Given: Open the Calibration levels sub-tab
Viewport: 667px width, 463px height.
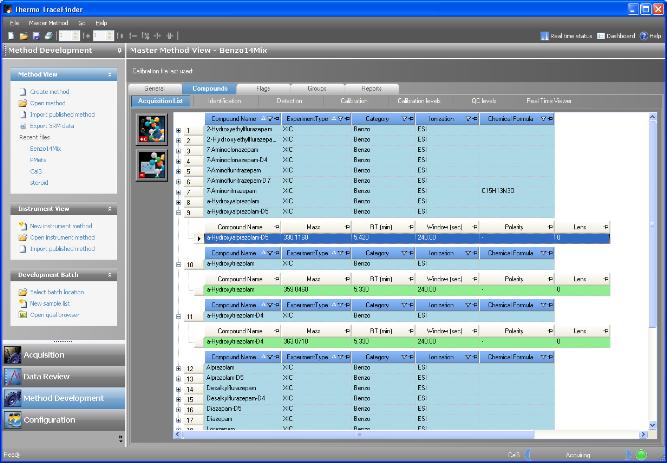Looking at the screenshot, I should 419,101.
